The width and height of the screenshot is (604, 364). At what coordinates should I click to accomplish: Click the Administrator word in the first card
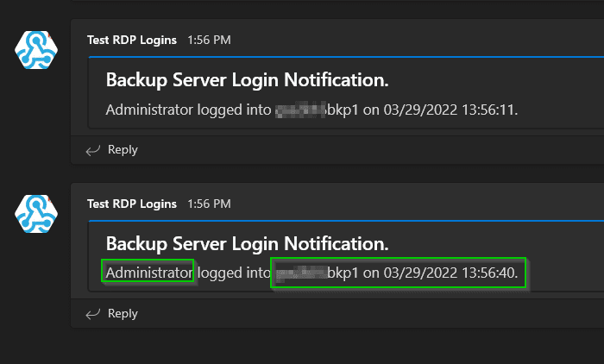coord(148,110)
